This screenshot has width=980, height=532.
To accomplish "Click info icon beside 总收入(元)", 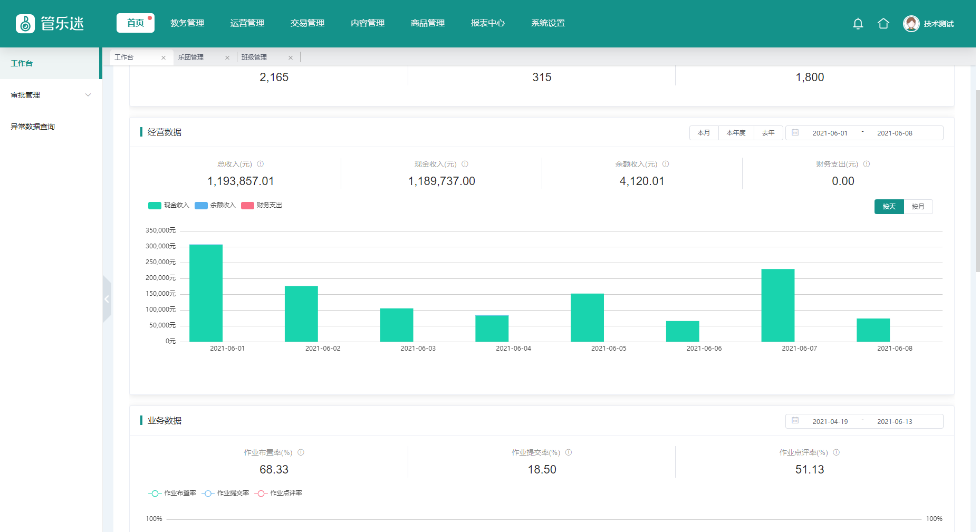I will coord(260,164).
